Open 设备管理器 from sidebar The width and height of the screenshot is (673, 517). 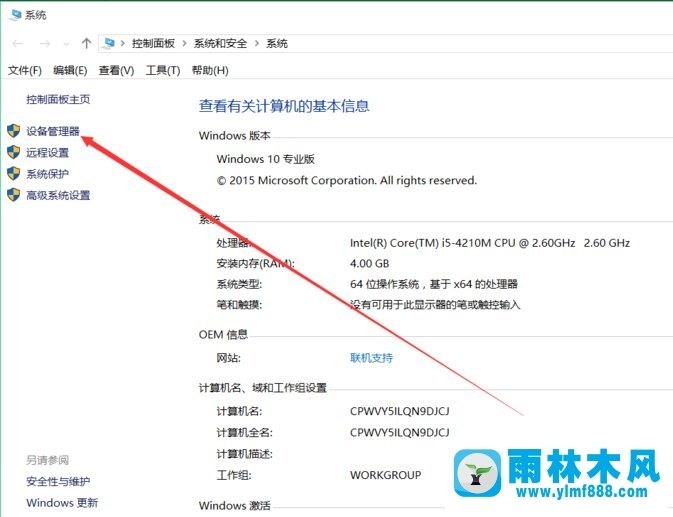pyautogui.click(x=53, y=131)
